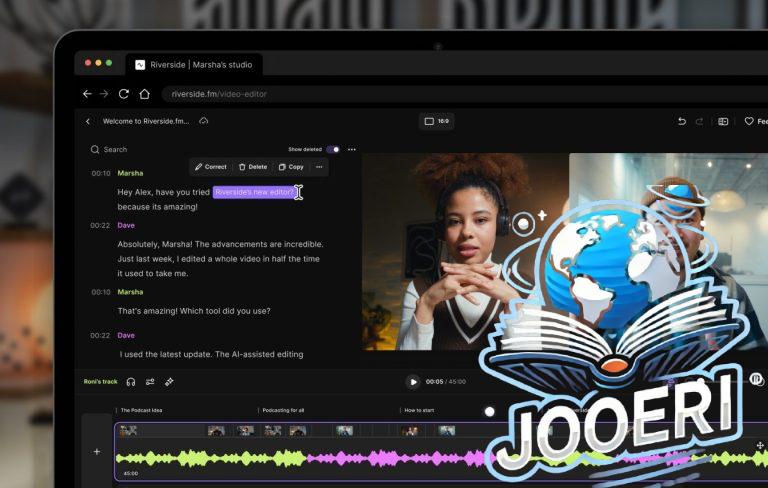Click the green macOS window button
Viewport: 768px width, 488px height.
tap(109, 63)
